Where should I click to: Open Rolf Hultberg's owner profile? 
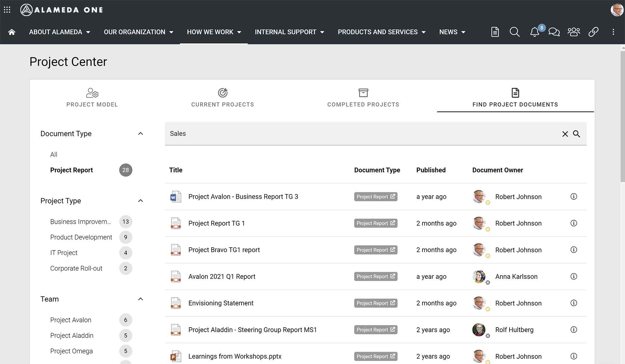point(514,330)
